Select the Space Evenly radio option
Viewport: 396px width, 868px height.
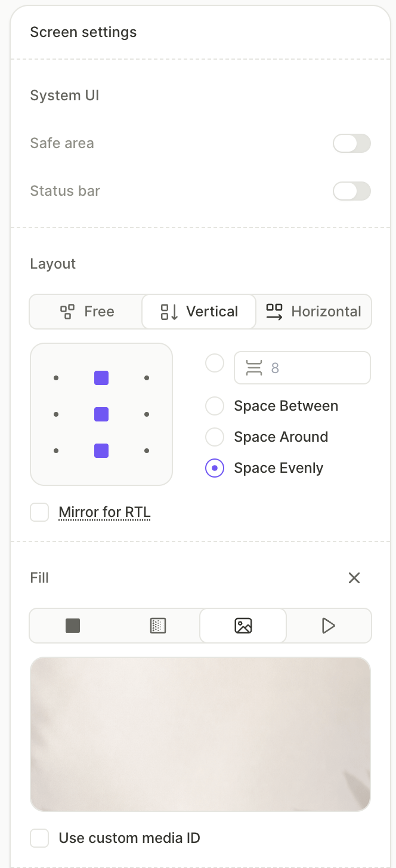215,468
